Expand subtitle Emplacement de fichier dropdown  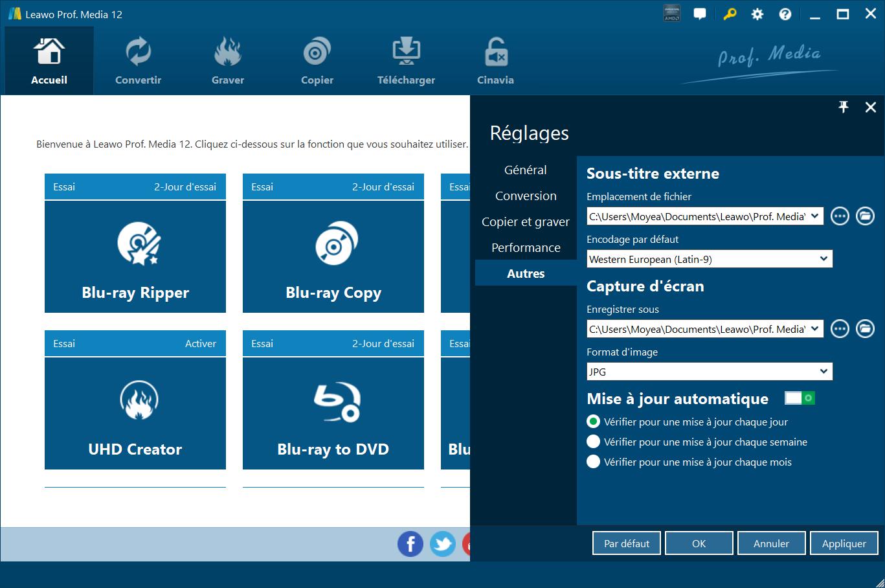point(814,216)
